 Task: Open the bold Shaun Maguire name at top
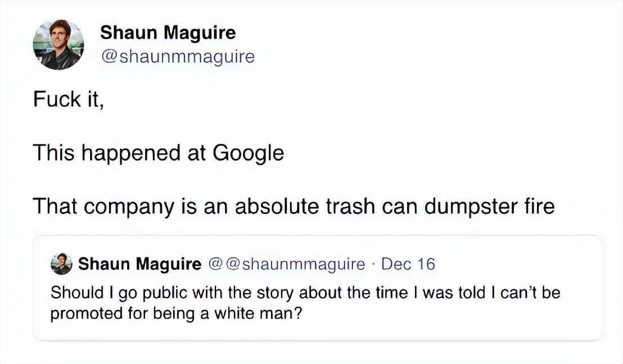click(168, 33)
